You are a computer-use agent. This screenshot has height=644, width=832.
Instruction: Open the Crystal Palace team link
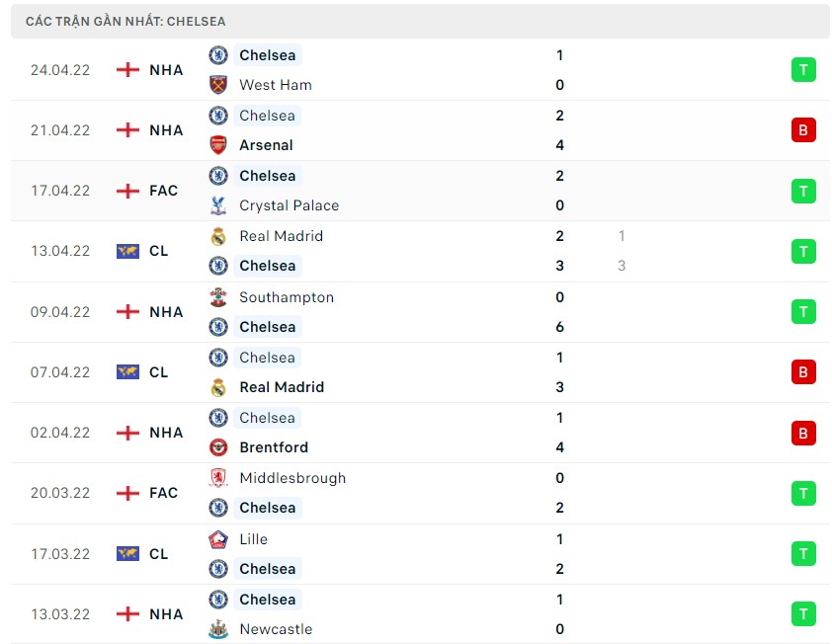[290, 205]
